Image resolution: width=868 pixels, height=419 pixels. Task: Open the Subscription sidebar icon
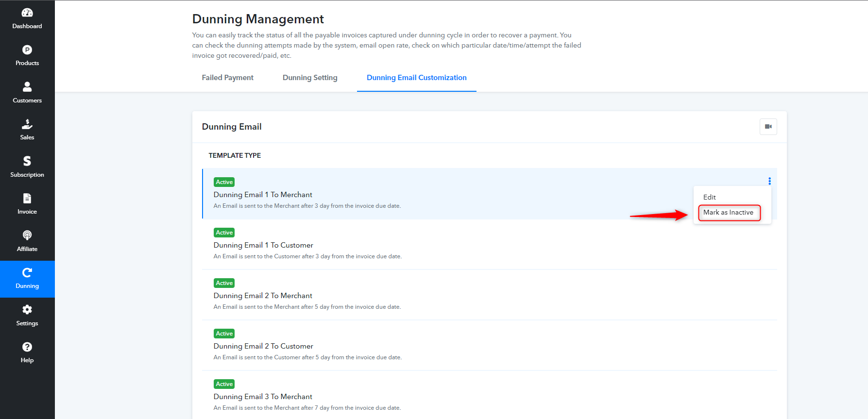(x=27, y=161)
